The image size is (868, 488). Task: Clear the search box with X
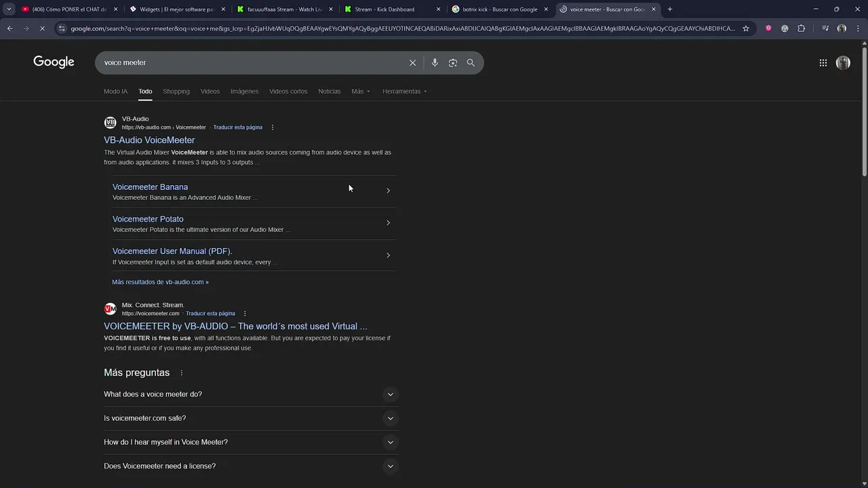click(x=412, y=62)
